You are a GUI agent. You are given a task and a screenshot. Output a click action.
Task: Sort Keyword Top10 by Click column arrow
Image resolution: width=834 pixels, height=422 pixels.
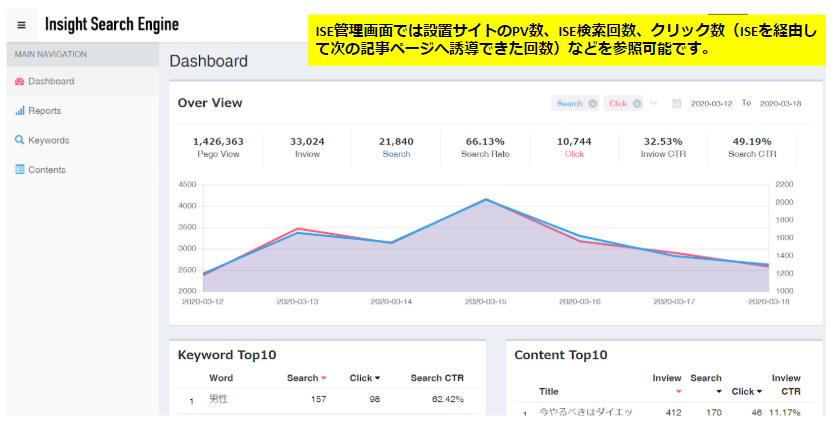tap(377, 378)
